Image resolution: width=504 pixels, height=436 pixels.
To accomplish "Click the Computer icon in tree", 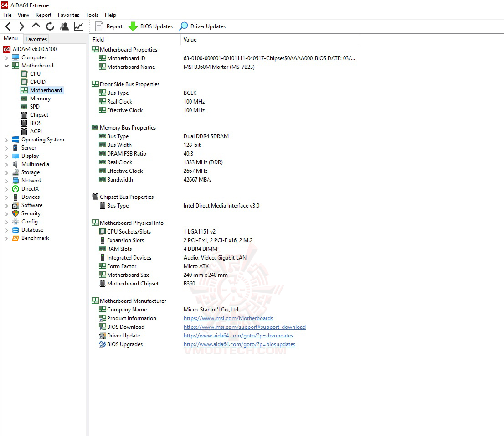I will [15, 57].
